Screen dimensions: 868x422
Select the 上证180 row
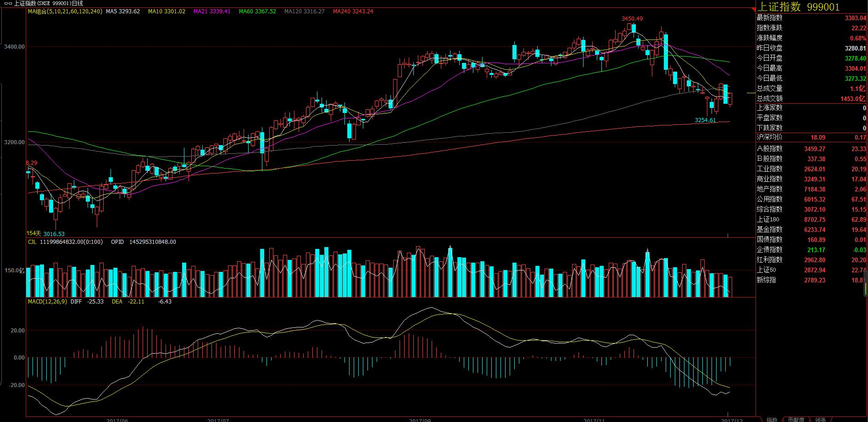[811, 219]
